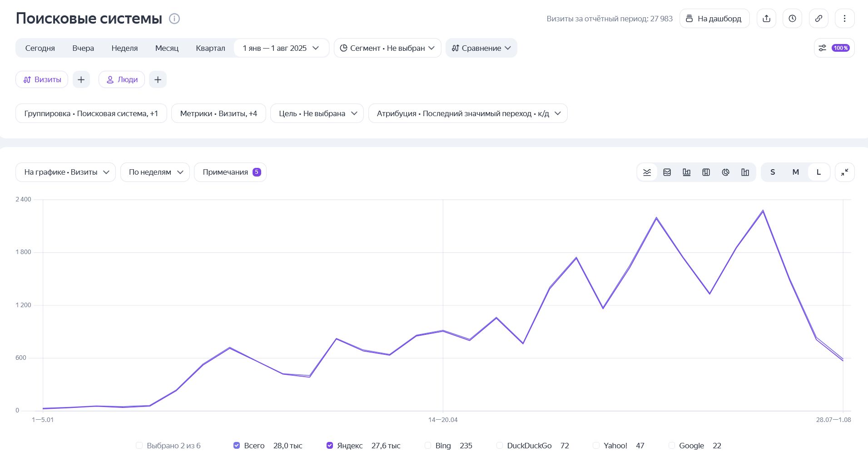Image resolution: width=868 pixels, height=461 pixels.
Task: Open the export/share report icon
Action: pos(766,19)
